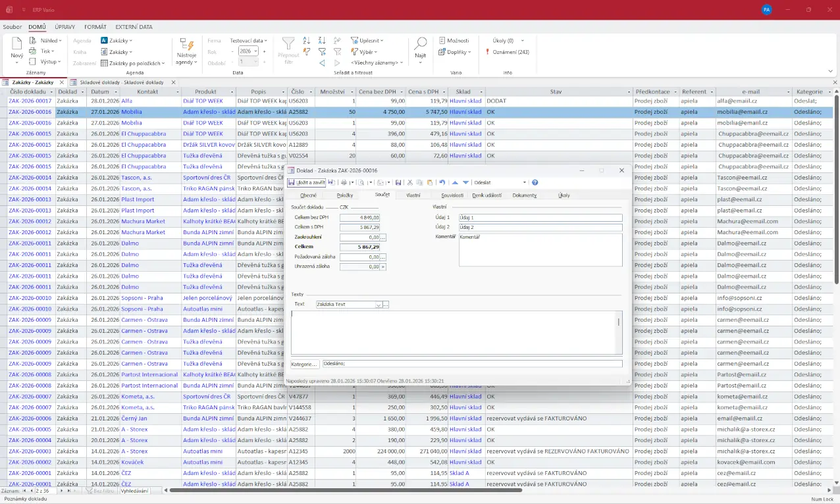Click the Kategorie... button
This screenshot has height=504, width=840.
tap(305, 364)
